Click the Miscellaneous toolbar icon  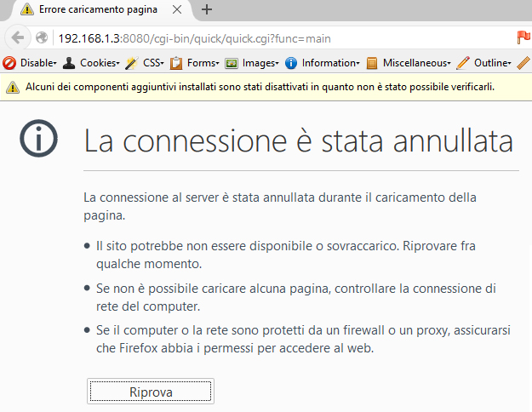click(372, 63)
